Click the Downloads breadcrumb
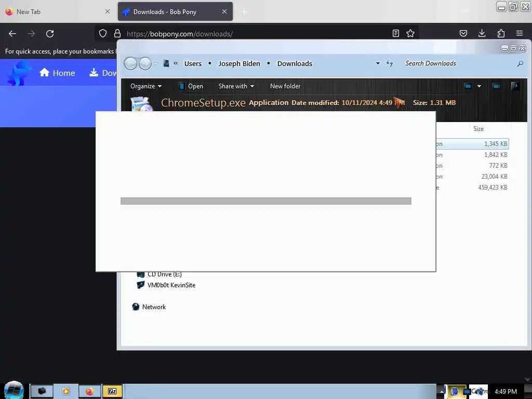 pyautogui.click(x=295, y=64)
